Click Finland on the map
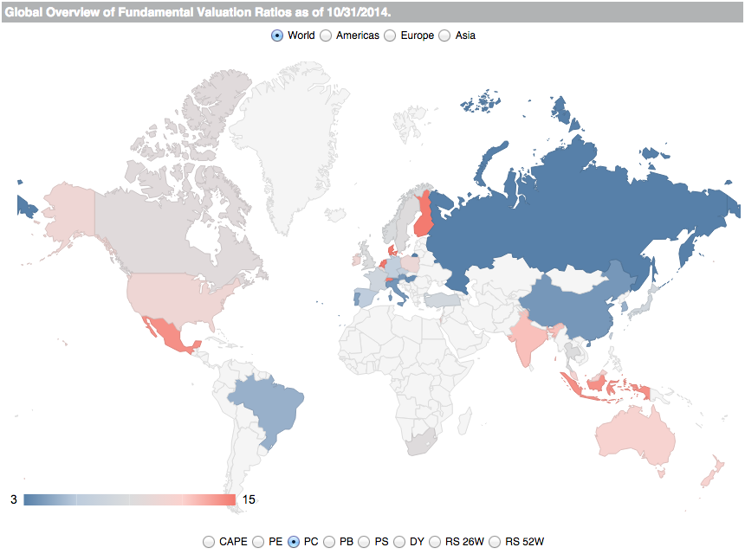This screenshot has height=560, width=745. tap(423, 216)
